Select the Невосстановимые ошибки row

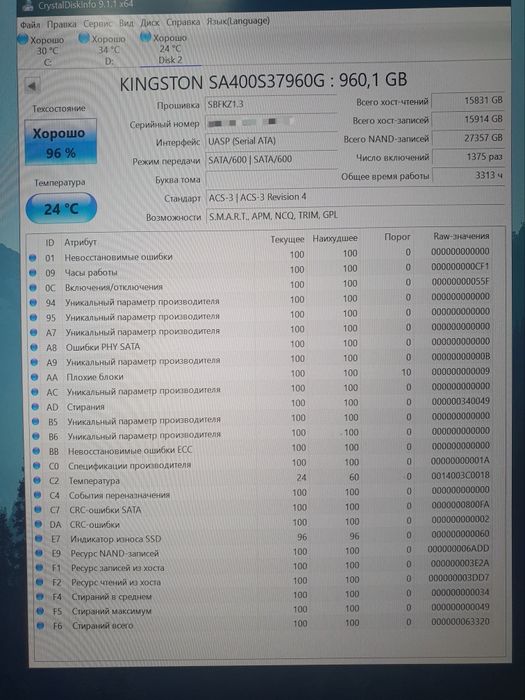[261, 255]
